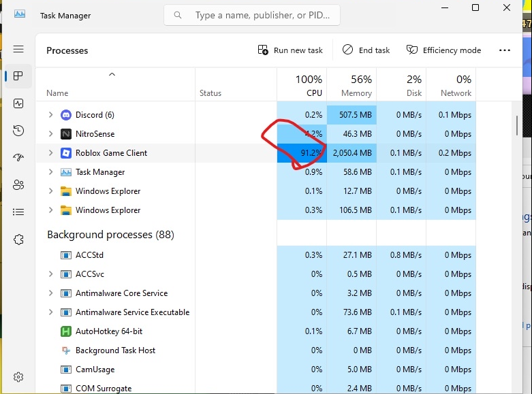Sort by the Status column header

click(236, 85)
